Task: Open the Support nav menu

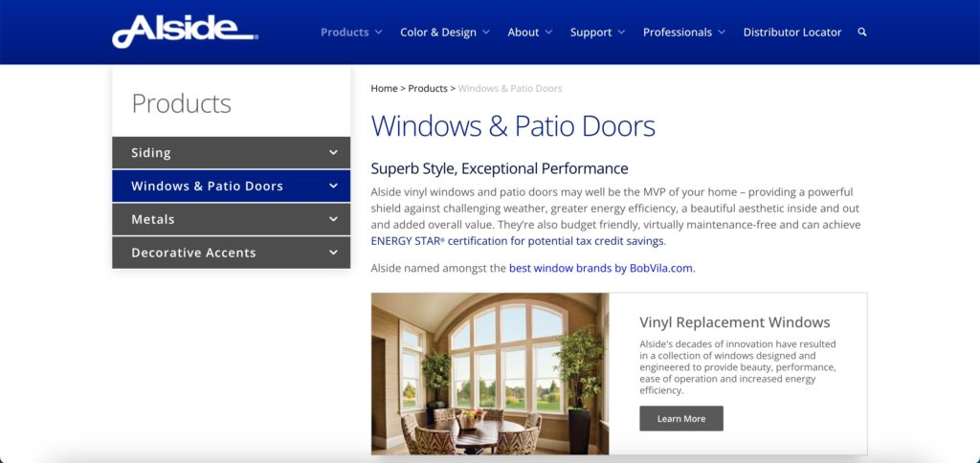Action: coord(590,33)
